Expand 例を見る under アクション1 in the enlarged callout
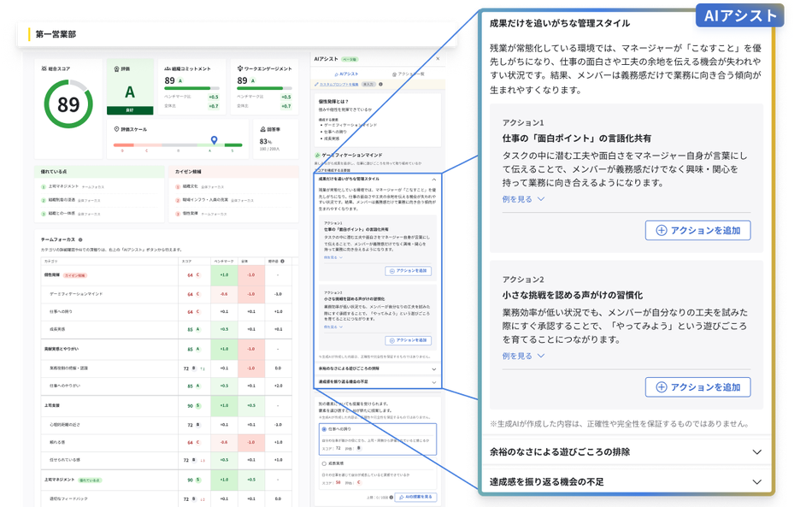 (x=523, y=199)
